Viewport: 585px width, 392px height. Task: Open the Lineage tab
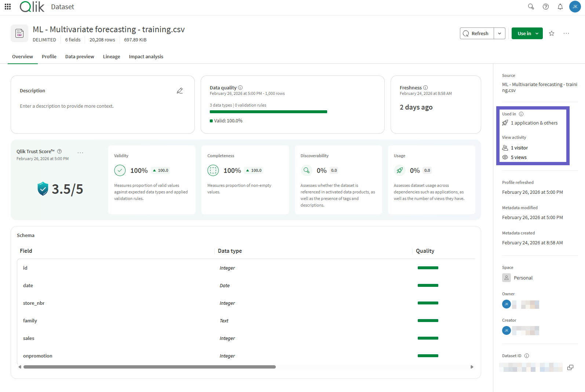tap(111, 56)
